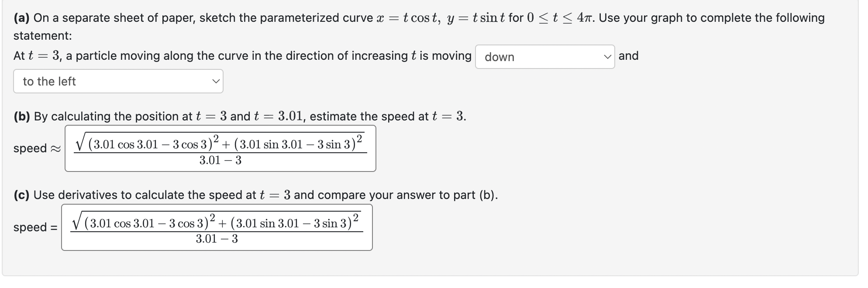Click the part (b) instruction text

(239, 116)
